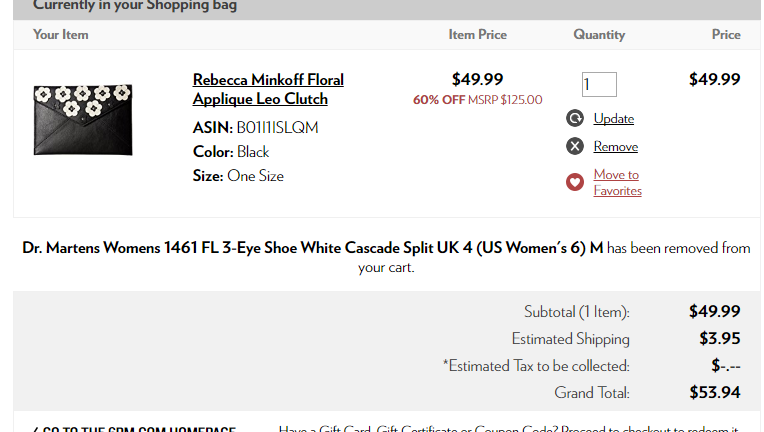Click the Subtotal (1 Item) label

tap(576, 312)
